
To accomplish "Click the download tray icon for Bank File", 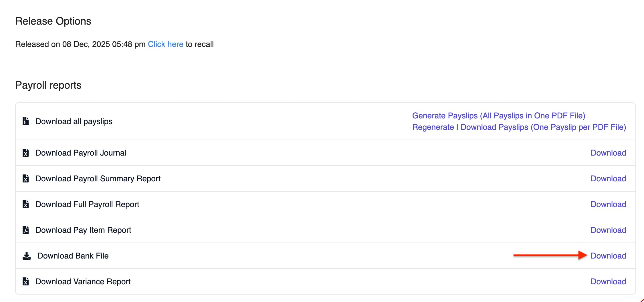I will 27,256.
